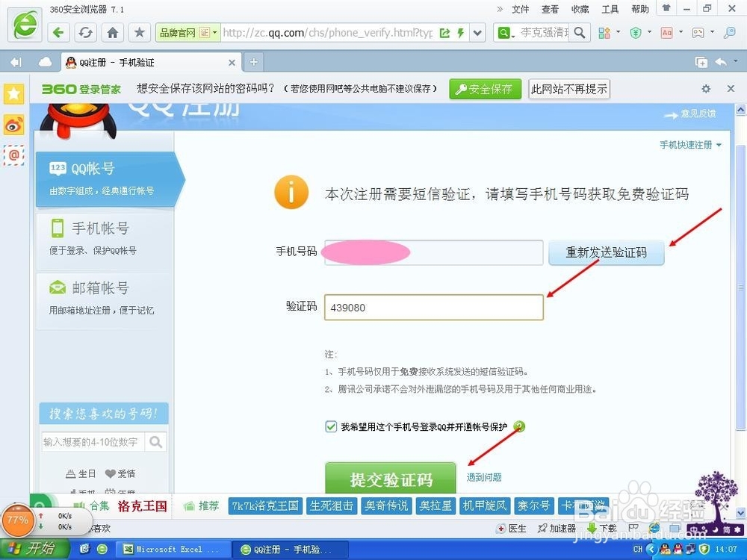Open the search engine selector dropdown
Viewport: 747px width, 560px height.
click(x=506, y=33)
